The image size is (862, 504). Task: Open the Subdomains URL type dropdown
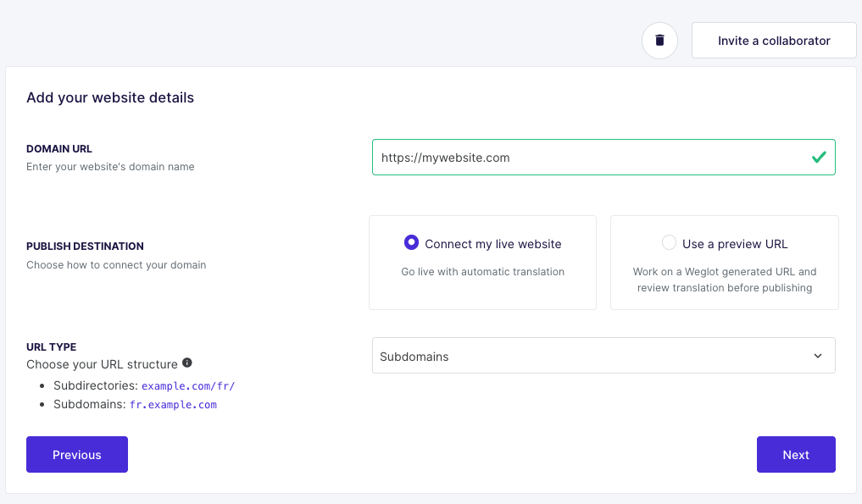click(x=603, y=356)
